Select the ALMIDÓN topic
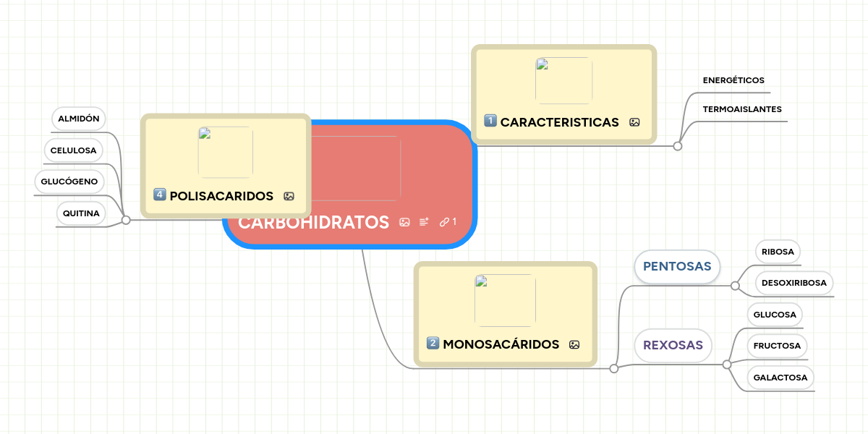 [x=79, y=118]
